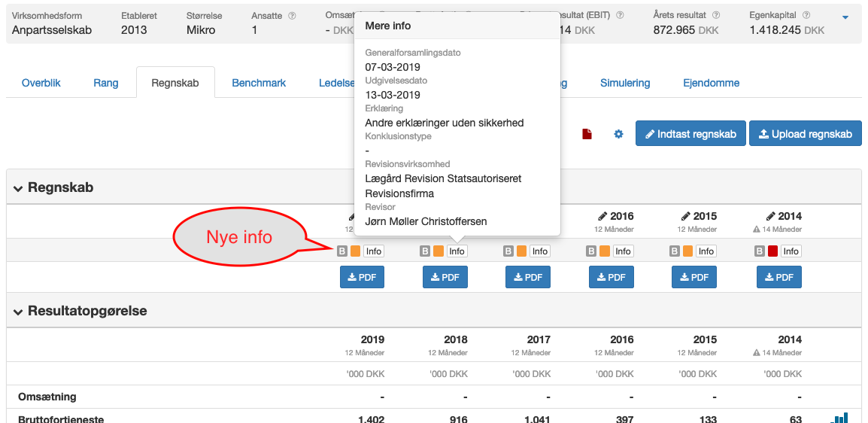The image size is (868, 423).
Task: Click the Indtast regnskab button
Action: click(x=690, y=133)
